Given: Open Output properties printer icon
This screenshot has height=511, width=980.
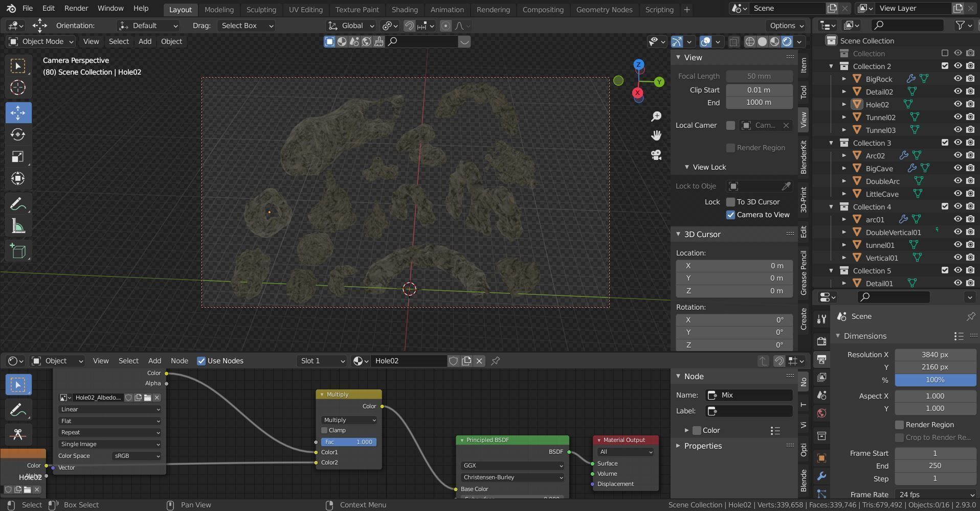Looking at the screenshot, I should click(x=821, y=359).
